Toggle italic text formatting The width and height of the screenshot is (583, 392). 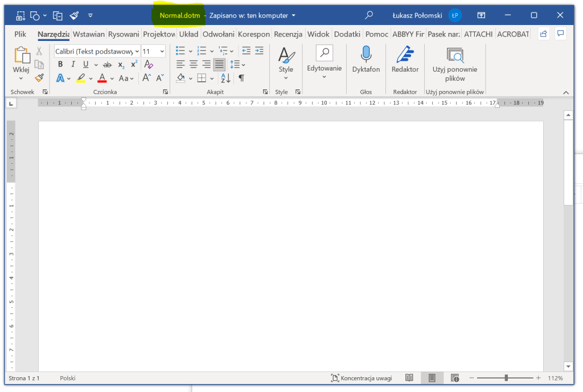[73, 64]
